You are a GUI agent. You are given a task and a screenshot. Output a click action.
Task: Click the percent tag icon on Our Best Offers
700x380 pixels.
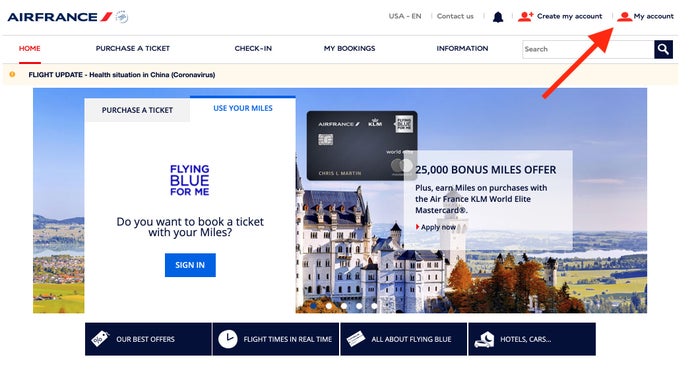(x=100, y=339)
